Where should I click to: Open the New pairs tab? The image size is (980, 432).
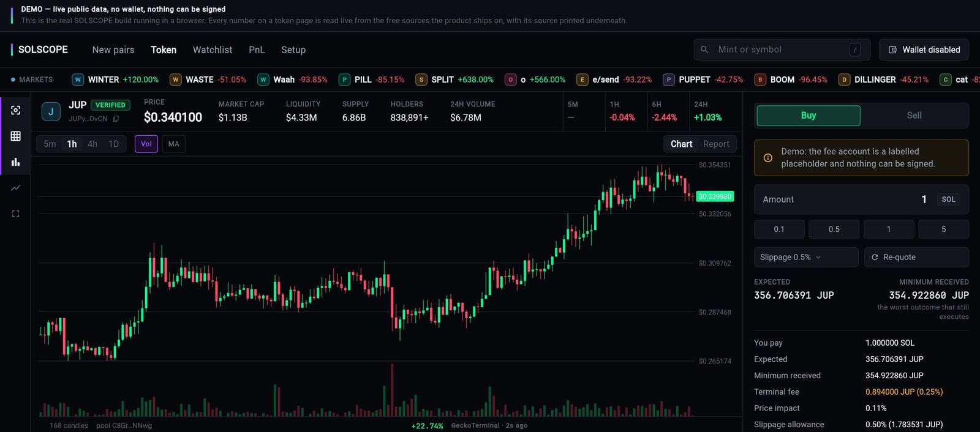[113, 50]
